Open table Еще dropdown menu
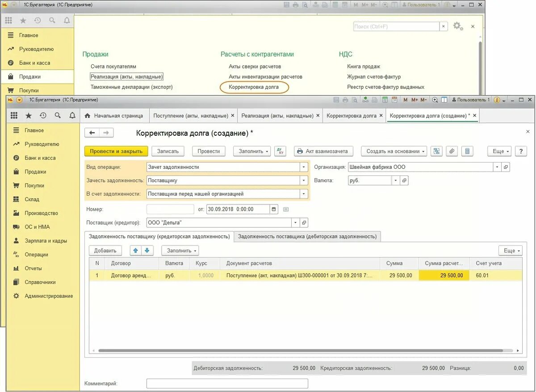 pos(511,250)
